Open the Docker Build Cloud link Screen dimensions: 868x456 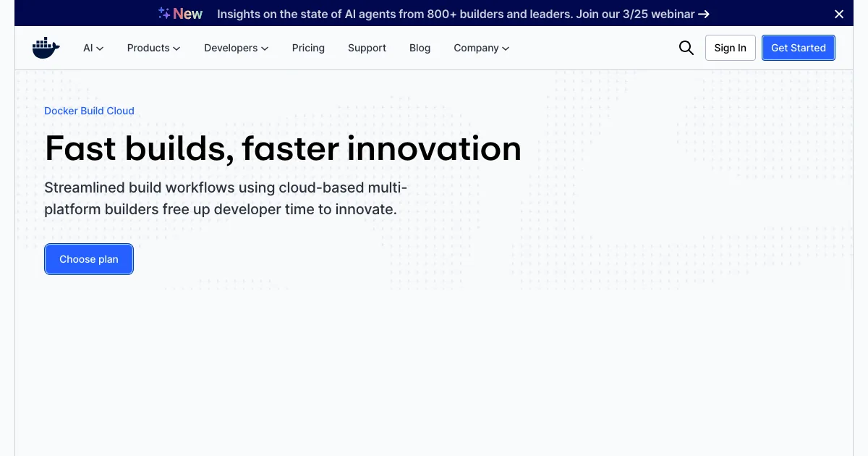[x=89, y=111]
